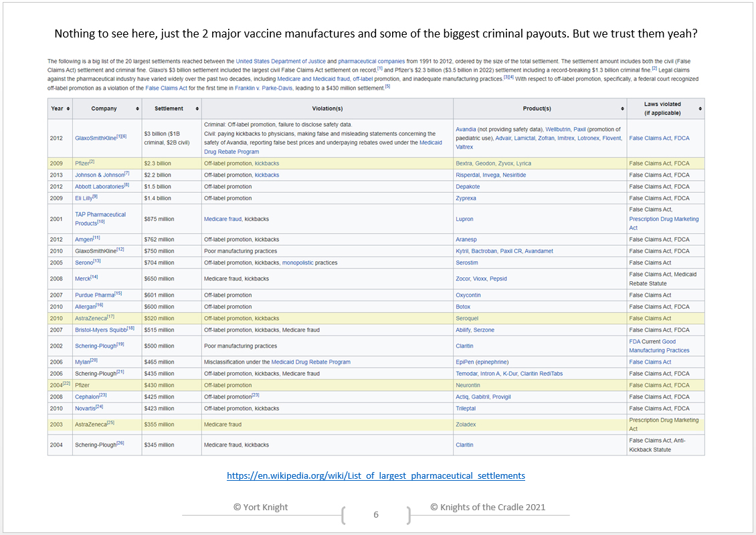
Task: Open the Neurontin product link
Action: pyautogui.click(x=468, y=385)
